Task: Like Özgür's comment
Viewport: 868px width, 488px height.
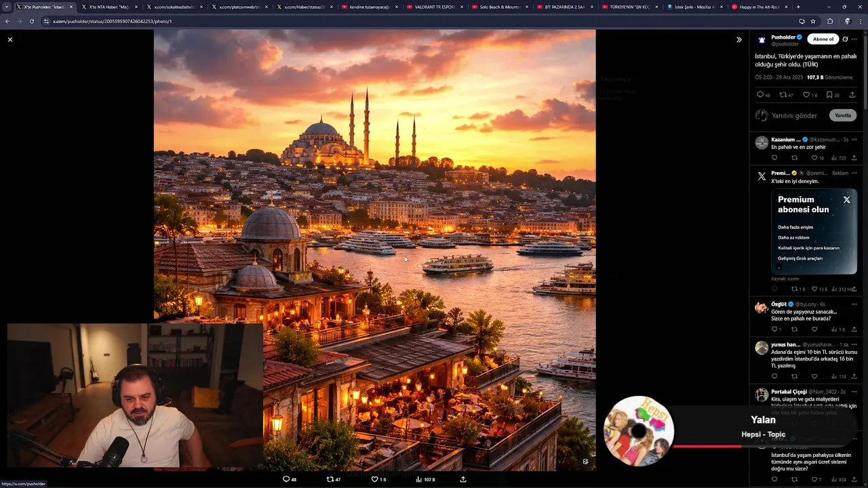Action: [x=814, y=329]
